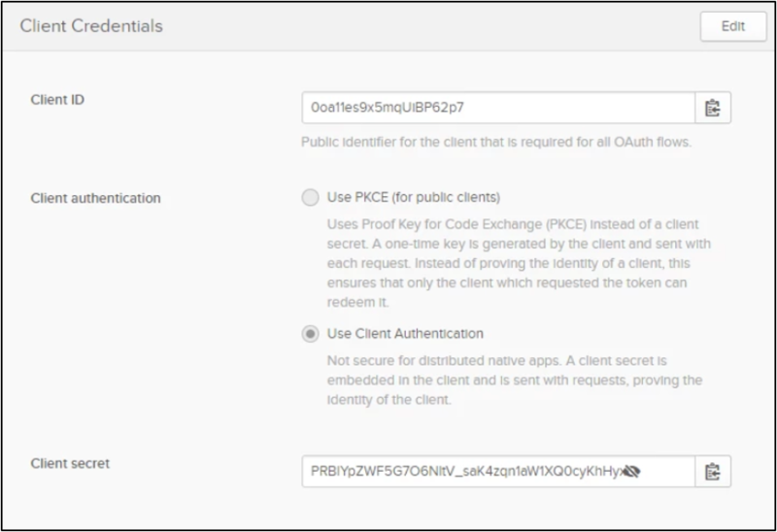
Task: Click the secret text starting with PRBIYpZWF5G7
Action: coord(466,471)
